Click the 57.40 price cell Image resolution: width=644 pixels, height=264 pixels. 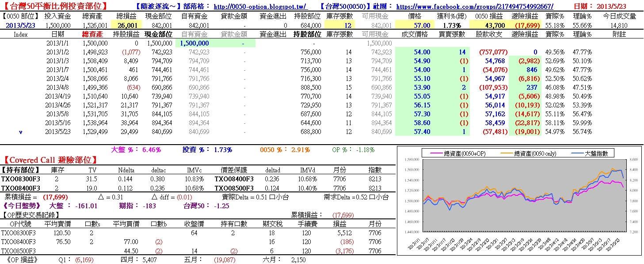click(x=422, y=132)
